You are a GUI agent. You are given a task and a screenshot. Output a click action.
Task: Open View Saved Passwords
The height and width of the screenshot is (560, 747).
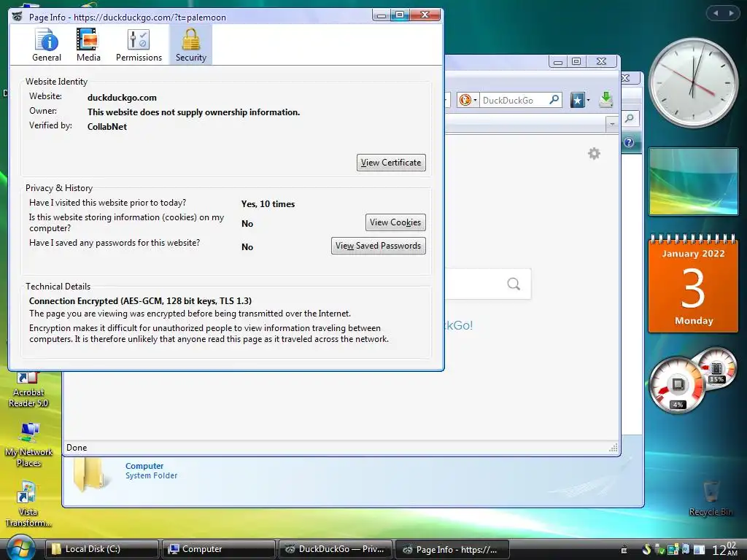point(379,246)
